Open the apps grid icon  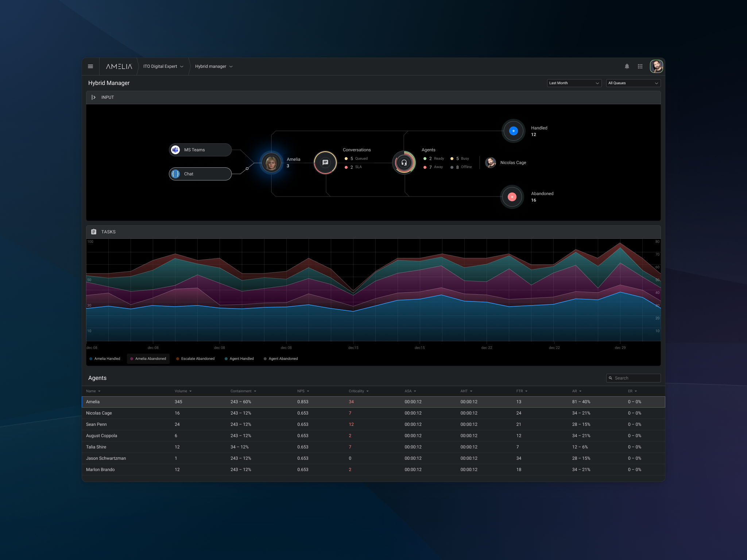[640, 66]
